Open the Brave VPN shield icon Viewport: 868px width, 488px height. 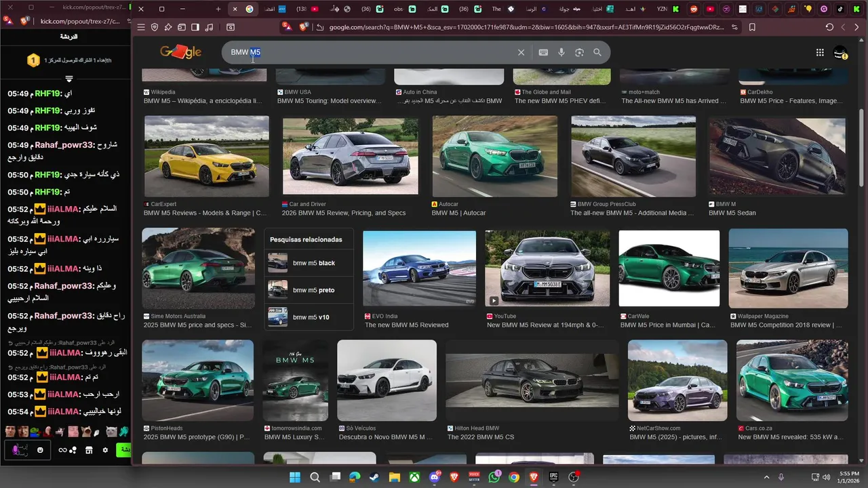click(155, 27)
